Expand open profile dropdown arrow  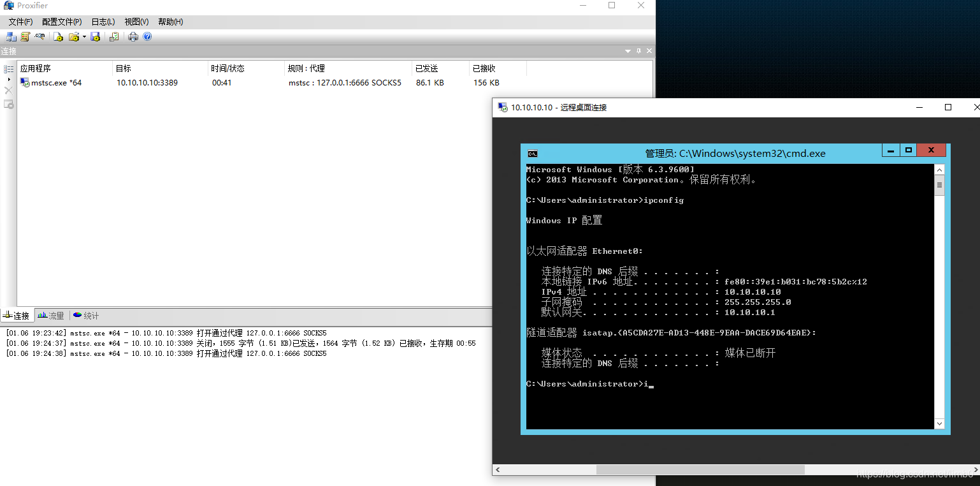pyautogui.click(x=84, y=37)
